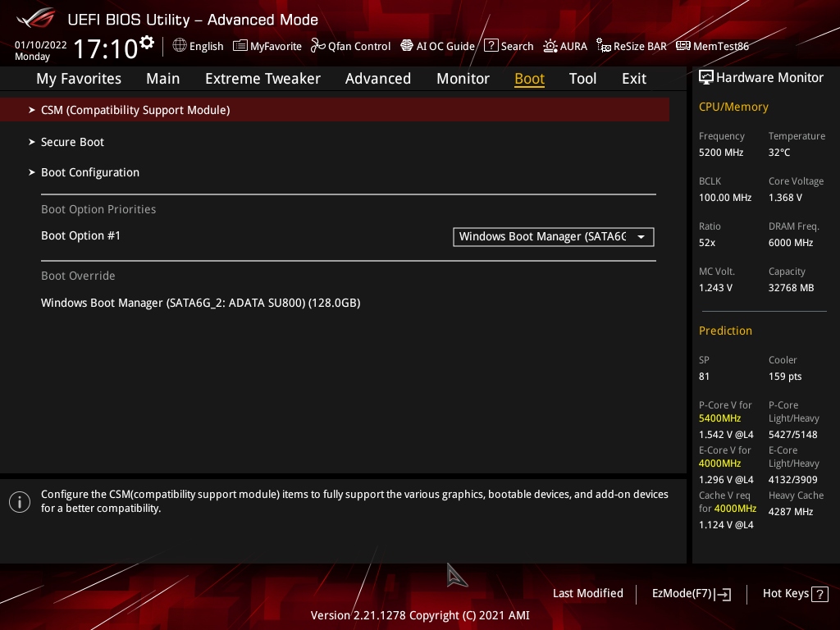Click Frequency value 5200 MHz
The height and width of the screenshot is (630, 840).
click(720, 153)
